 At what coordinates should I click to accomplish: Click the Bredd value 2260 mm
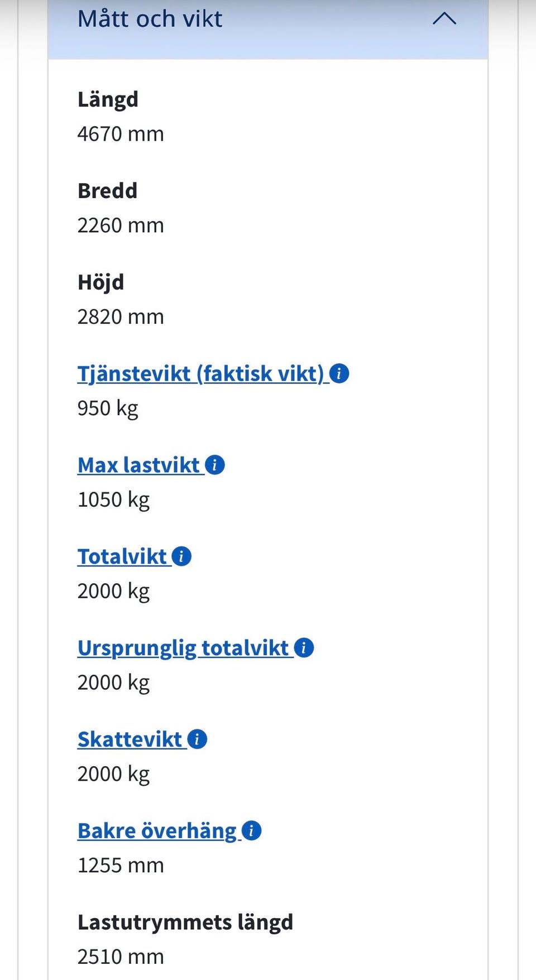[x=121, y=225]
